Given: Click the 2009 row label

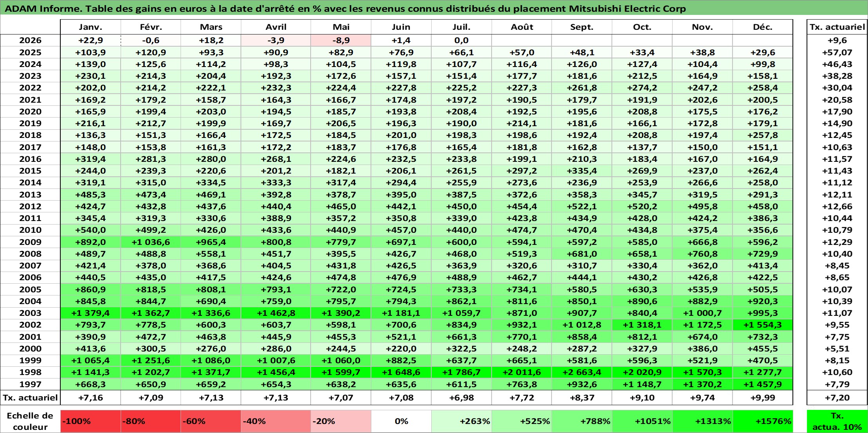Looking at the screenshot, I should (x=30, y=242).
